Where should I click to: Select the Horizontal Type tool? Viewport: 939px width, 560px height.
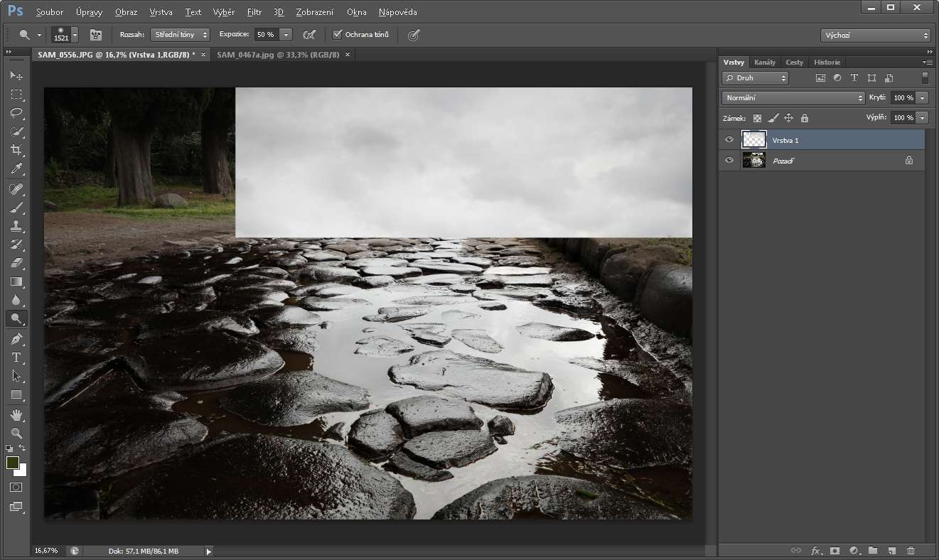click(16, 357)
